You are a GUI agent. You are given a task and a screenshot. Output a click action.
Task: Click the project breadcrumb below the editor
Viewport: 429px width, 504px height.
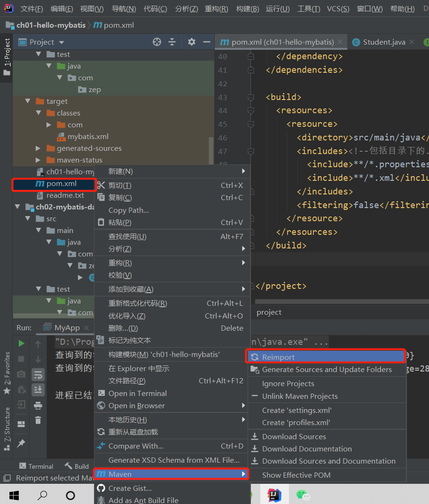pyautogui.click(x=269, y=312)
